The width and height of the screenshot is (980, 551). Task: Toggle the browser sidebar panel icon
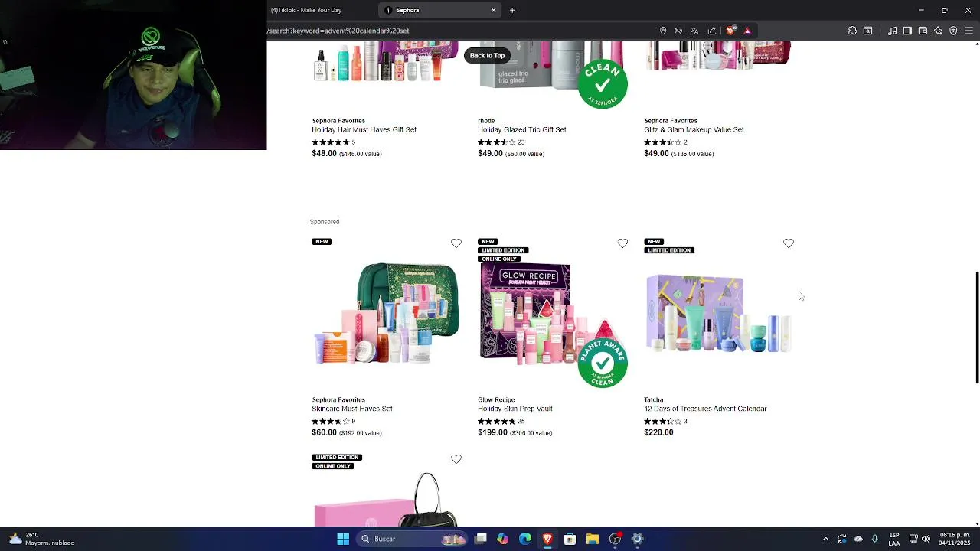coord(907,31)
